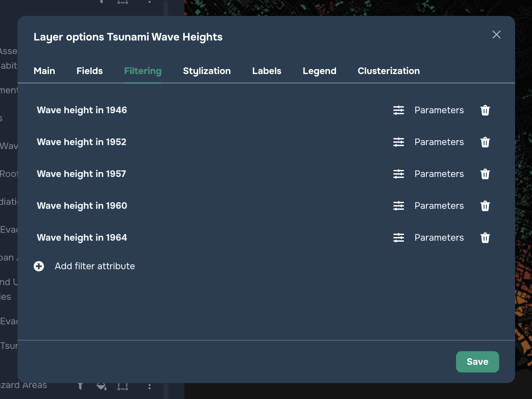Open Parameters for Wave height in 1960
Screen dimensions: 532x399
point(439,206)
